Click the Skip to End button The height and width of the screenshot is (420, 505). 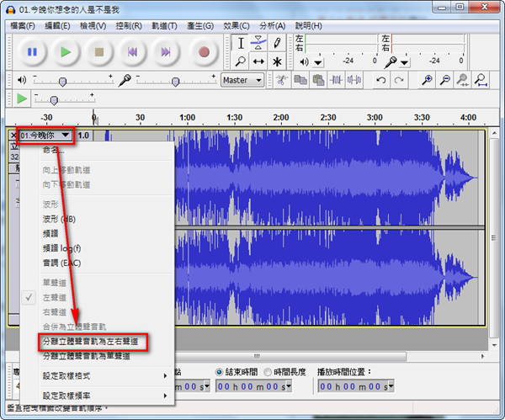tap(166, 52)
